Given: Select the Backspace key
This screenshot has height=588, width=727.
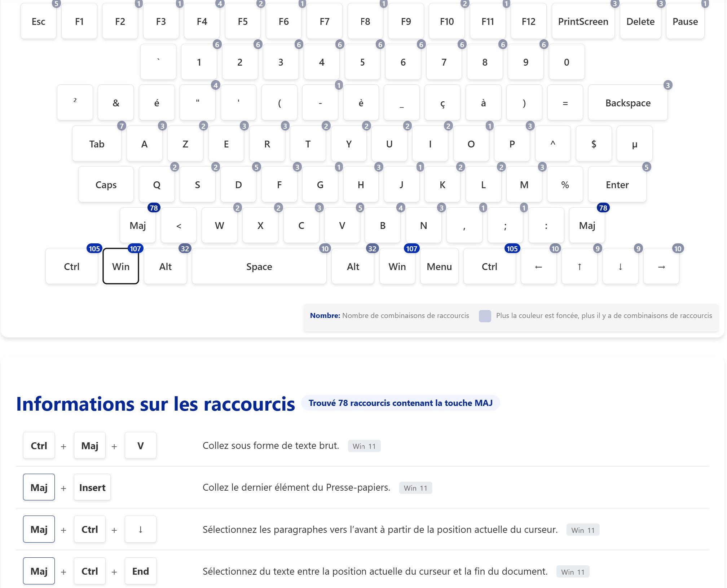Looking at the screenshot, I should click(628, 103).
